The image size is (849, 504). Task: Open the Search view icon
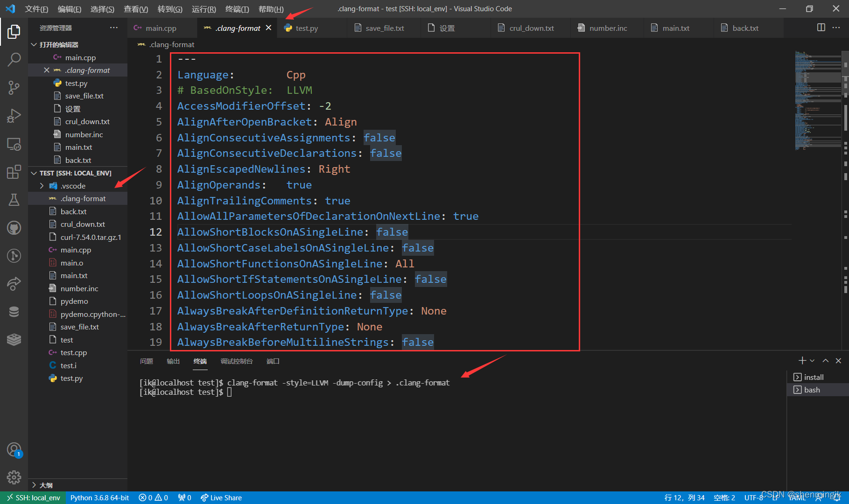pos(14,59)
